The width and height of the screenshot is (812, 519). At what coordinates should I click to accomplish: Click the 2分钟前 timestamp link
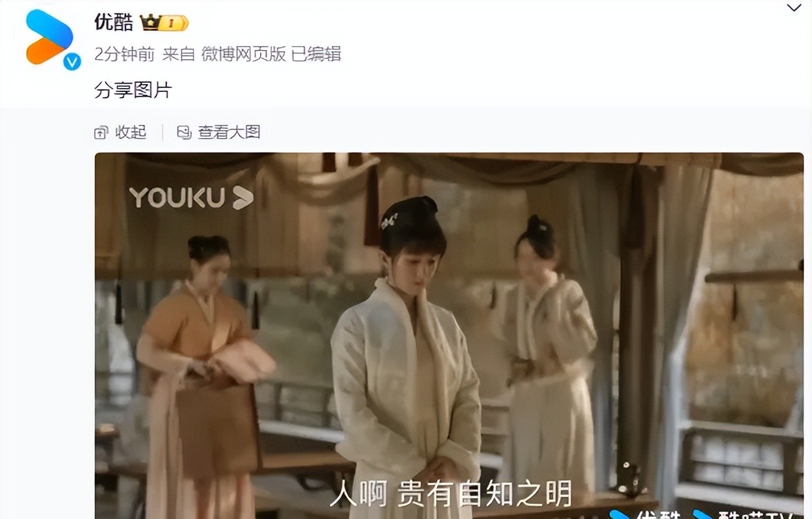click(124, 54)
